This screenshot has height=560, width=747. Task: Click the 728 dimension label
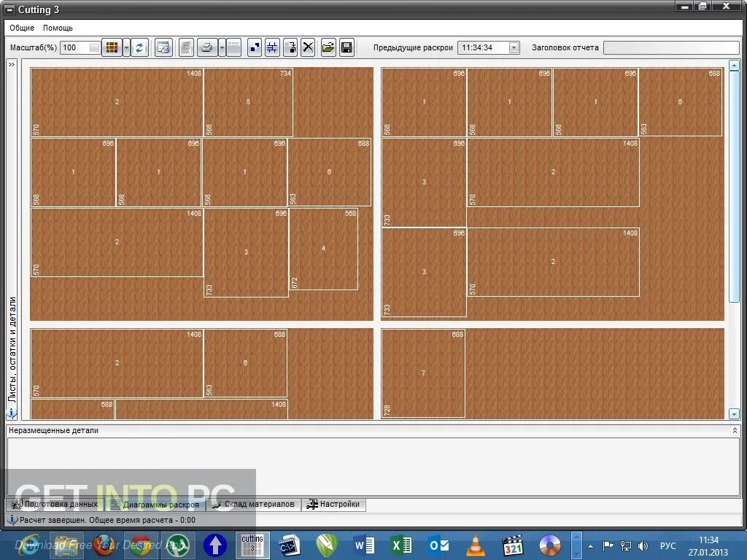click(387, 410)
